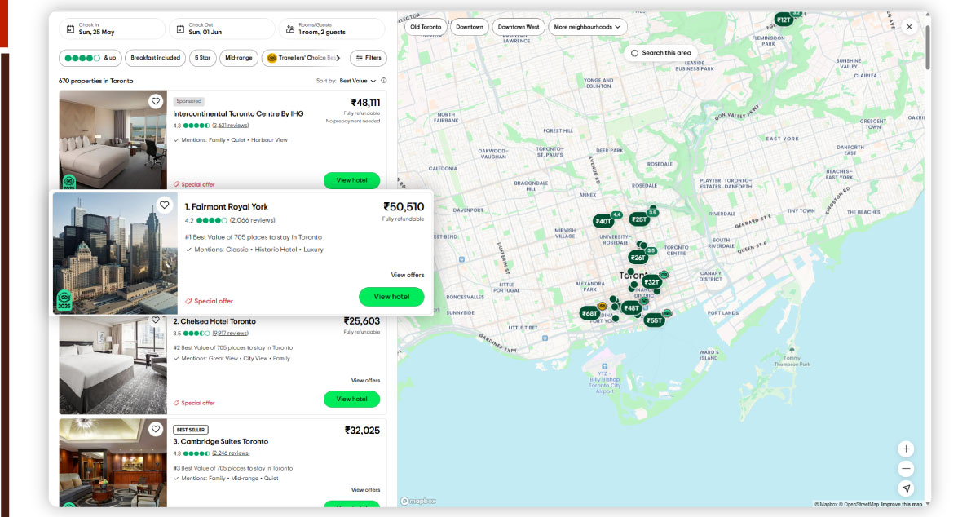Open the 2,066 reviews link for Fairmont
The height and width of the screenshot is (517, 980).
pyautogui.click(x=254, y=219)
